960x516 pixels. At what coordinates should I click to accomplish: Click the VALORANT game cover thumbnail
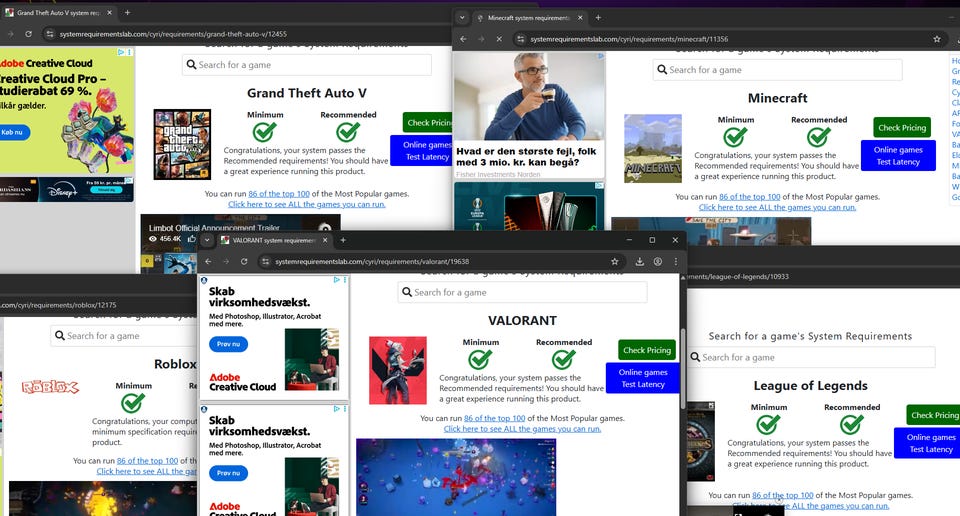coord(398,370)
